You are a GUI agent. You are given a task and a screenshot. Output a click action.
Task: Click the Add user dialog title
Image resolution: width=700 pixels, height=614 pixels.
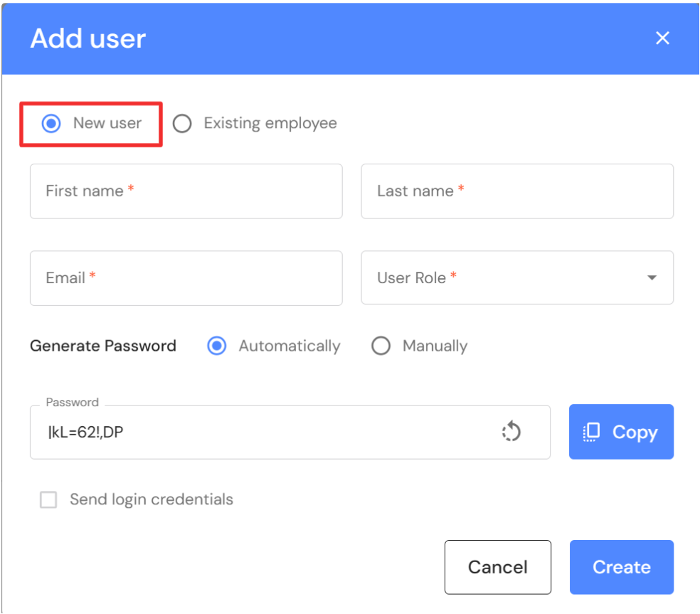pyautogui.click(x=88, y=38)
